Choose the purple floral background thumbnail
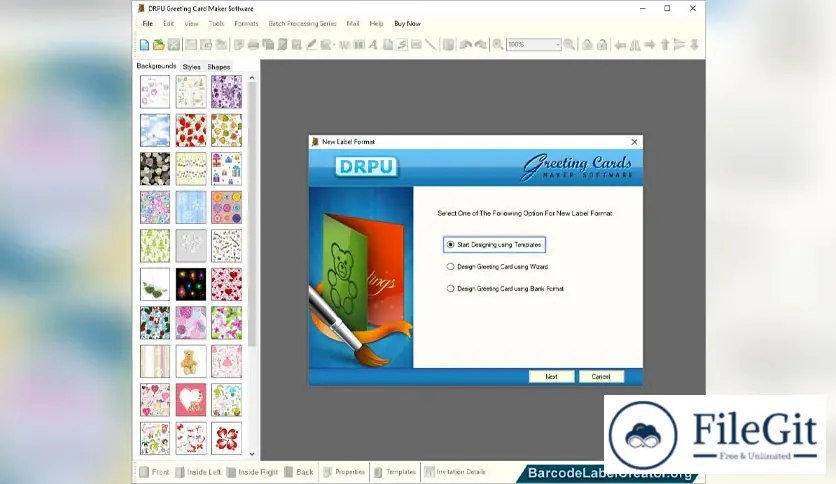 tap(226, 92)
